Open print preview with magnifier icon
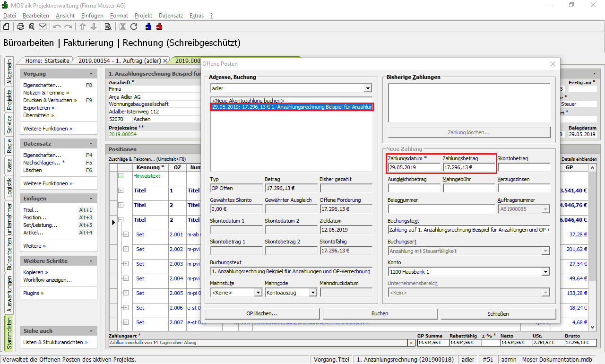Screen dimensions: 605x364 32,26
